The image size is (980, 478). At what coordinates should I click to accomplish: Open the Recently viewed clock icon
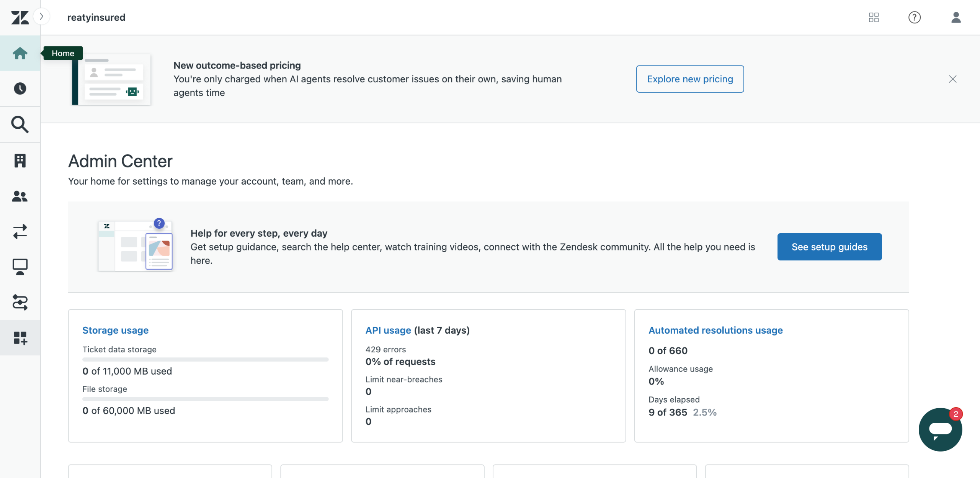20,88
